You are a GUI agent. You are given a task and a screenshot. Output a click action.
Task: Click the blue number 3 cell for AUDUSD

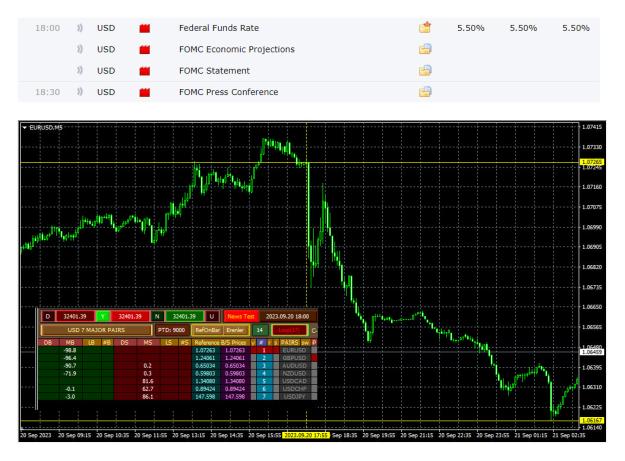coord(264,365)
